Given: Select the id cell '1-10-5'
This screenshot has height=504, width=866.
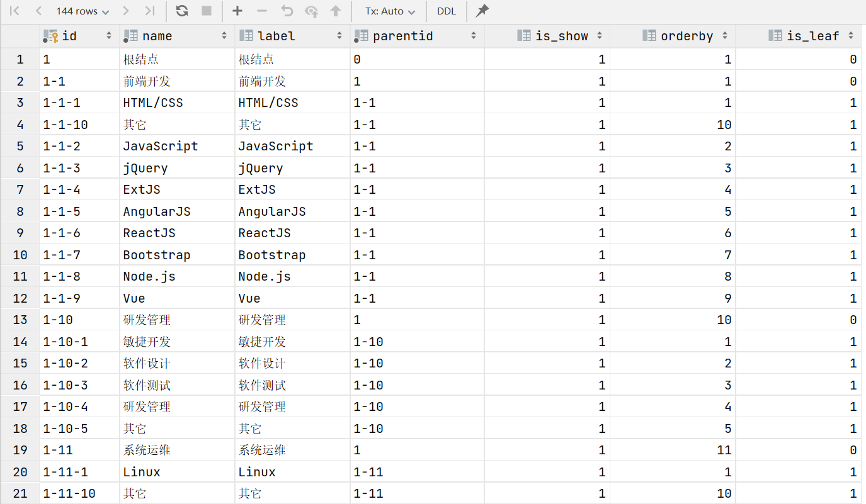Looking at the screenshot, I should [79, 428].
